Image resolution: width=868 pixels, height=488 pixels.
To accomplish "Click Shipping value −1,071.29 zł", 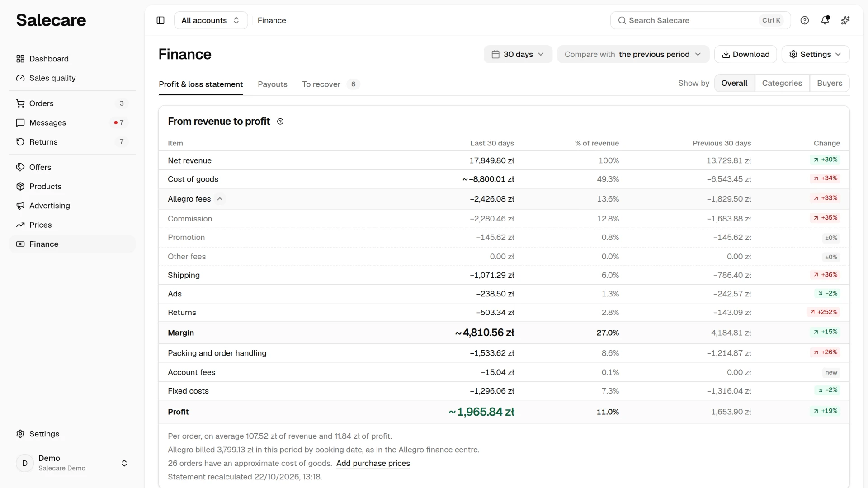I will click(x=492, y=275).
